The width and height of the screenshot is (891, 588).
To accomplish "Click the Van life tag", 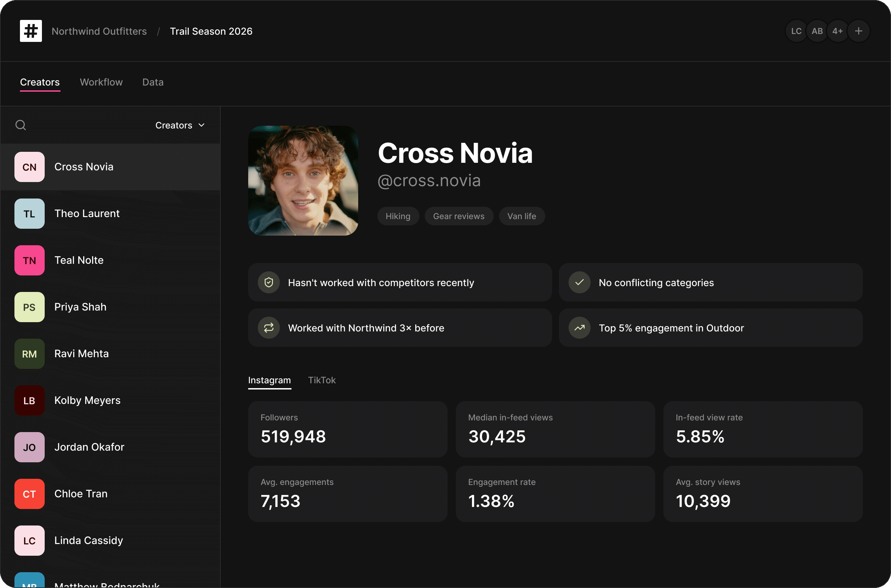I will click(522, 216).
